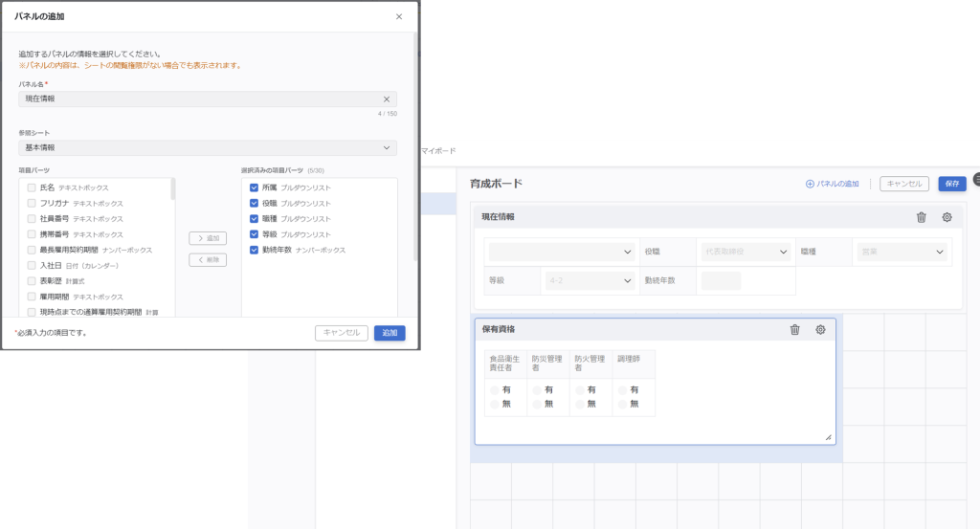Screen dimensions: 980x529
Task: Clear the パネル名 field with X icon
Action: (387, 99)
